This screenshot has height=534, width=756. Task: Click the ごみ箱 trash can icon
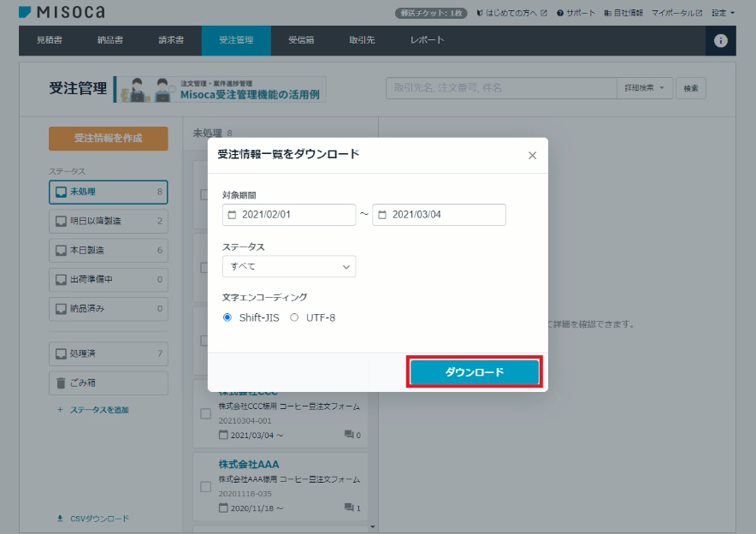61,383
